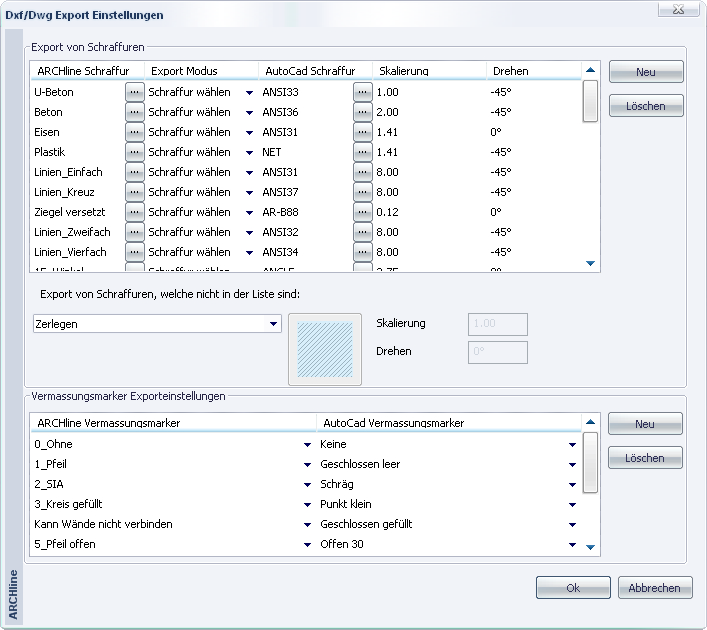Close the Dxf/Dwg Export Einstellungen dialog

pos(678,9)
